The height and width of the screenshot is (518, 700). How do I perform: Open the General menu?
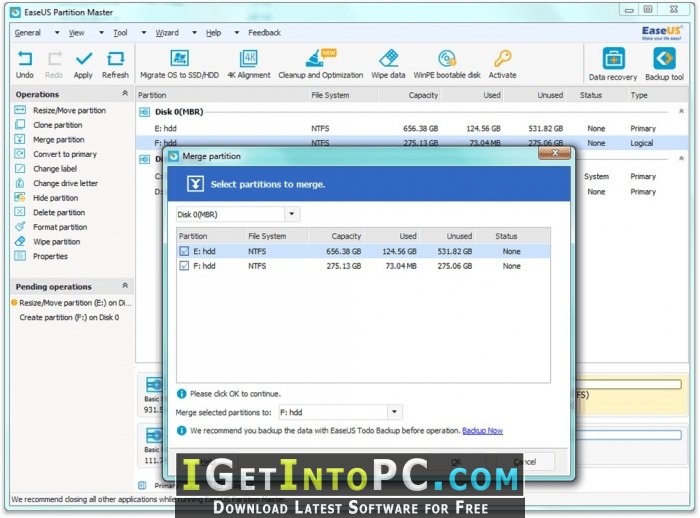[28, 33]
